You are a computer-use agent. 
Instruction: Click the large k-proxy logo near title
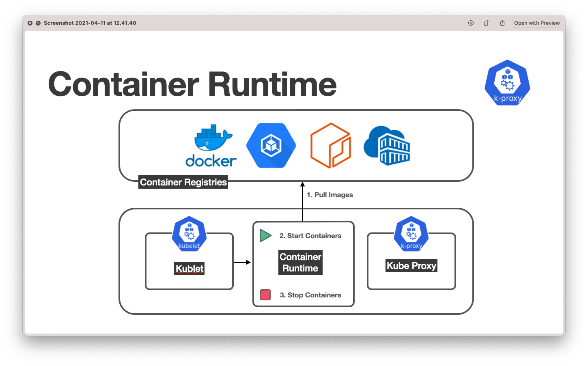507,83
